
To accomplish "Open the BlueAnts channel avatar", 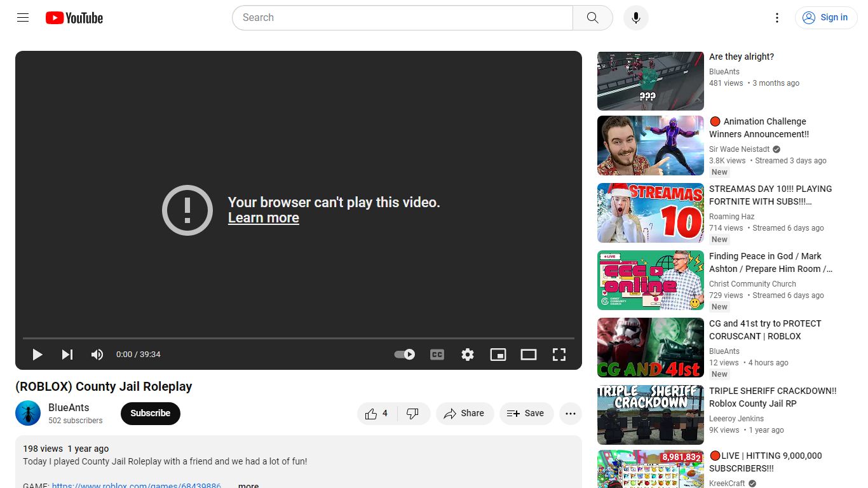I will (x=28, y=413).
